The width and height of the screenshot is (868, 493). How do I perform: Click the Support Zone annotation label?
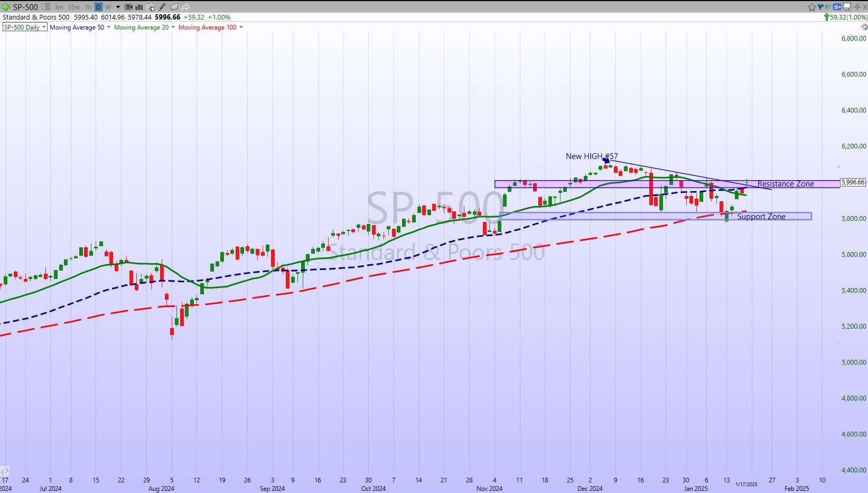(x=761, y=217)
